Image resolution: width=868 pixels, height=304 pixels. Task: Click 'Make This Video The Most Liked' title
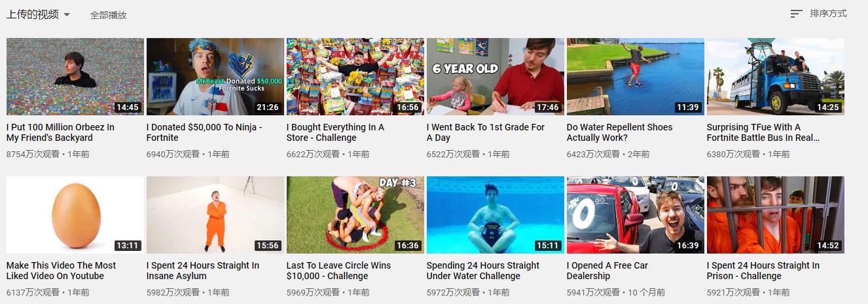(x=62, y=271)
